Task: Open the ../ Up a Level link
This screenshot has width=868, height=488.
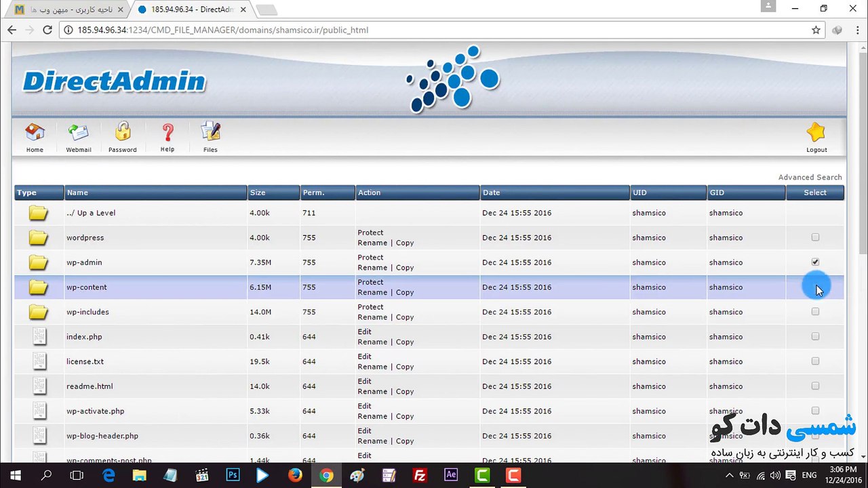Action: click(91, 213)
